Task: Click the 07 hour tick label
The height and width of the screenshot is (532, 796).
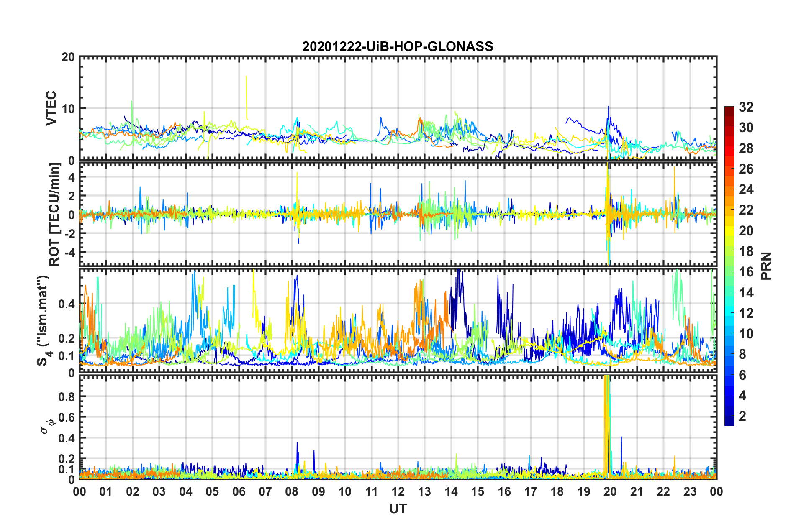Action: point(265,491)
